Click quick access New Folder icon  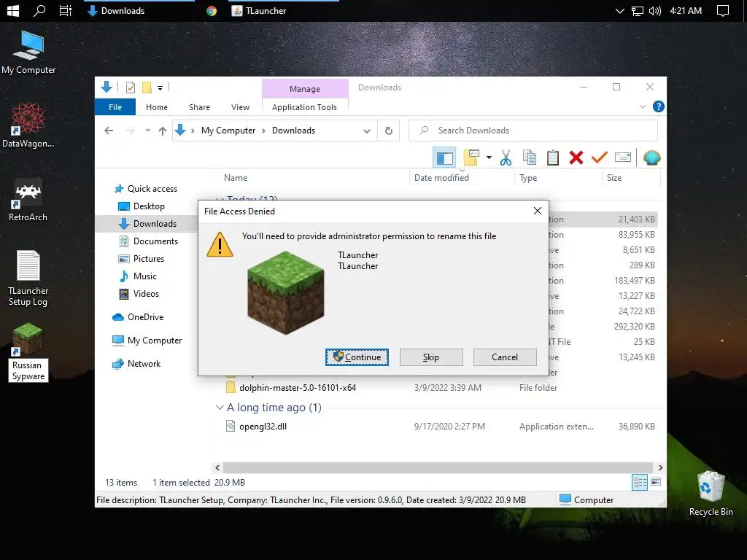[x=147, y=87]
